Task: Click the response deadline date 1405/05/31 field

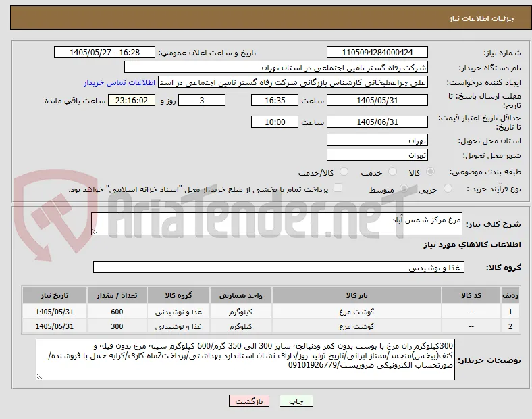Action: pos(377,101)
